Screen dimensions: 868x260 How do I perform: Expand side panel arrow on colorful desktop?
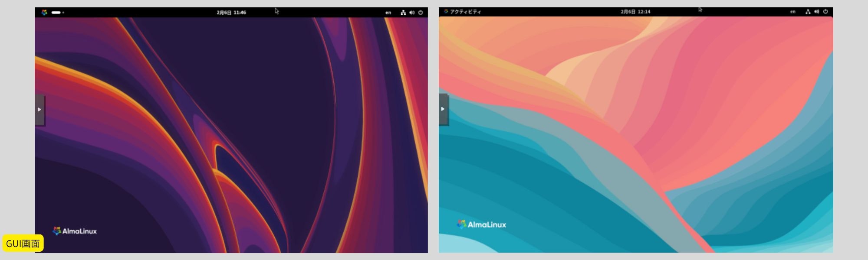pos(443,109)
